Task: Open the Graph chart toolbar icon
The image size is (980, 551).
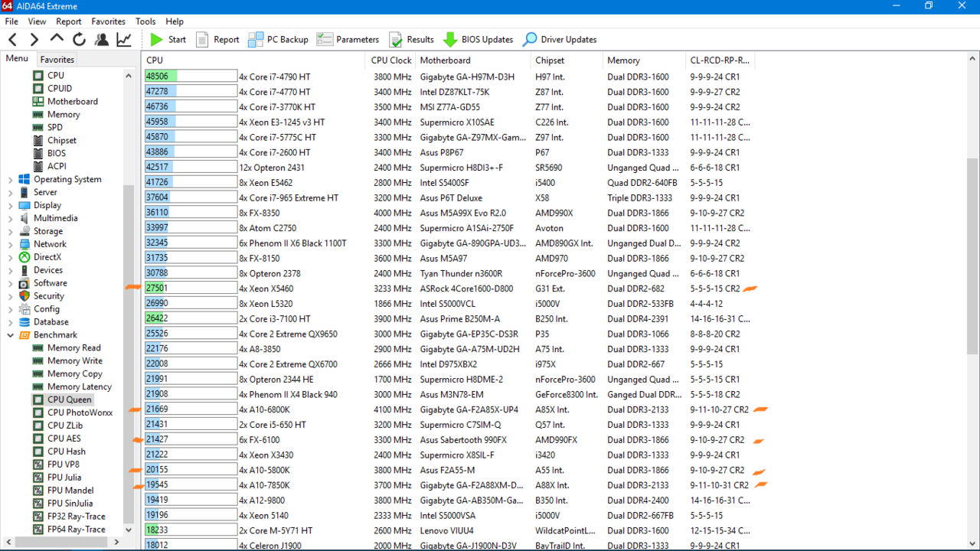Action: (124, 40)
